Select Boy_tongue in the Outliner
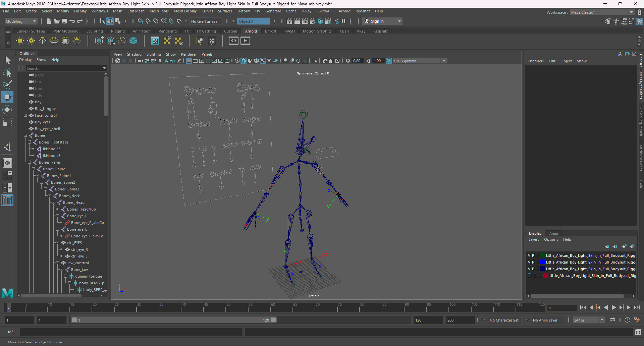The image size is (644, 346). click(45, 109)
